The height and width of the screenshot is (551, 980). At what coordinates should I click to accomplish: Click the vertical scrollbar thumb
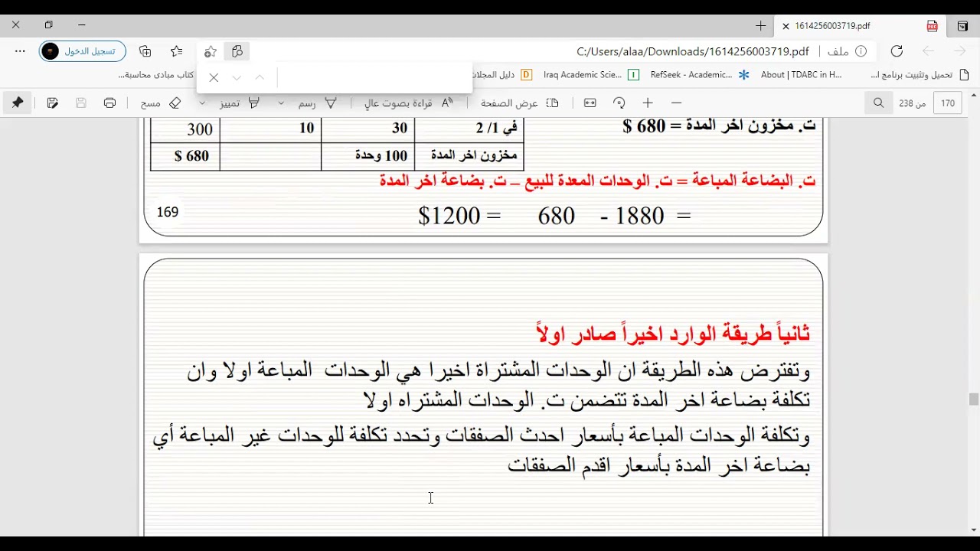[973, 399]
